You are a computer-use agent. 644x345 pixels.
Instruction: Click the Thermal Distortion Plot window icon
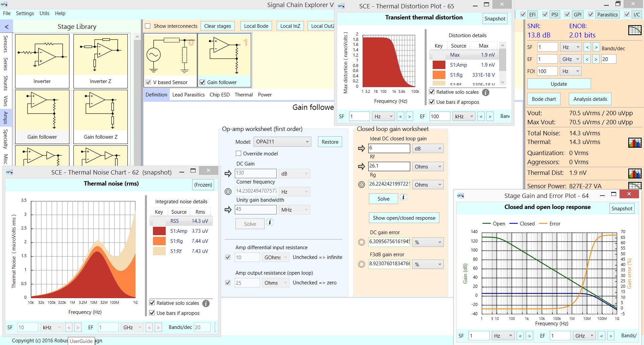pos(341,6)
